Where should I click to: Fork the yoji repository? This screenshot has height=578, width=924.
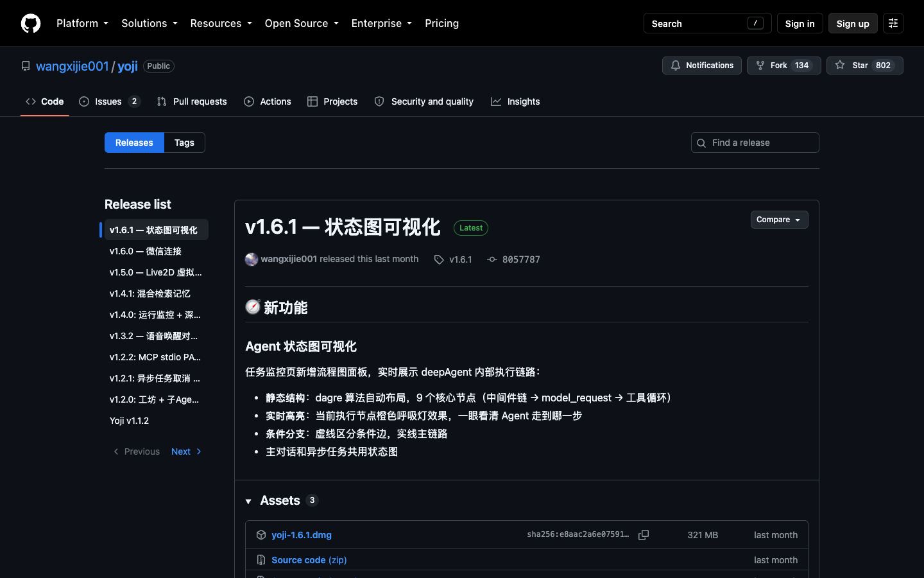783,66
